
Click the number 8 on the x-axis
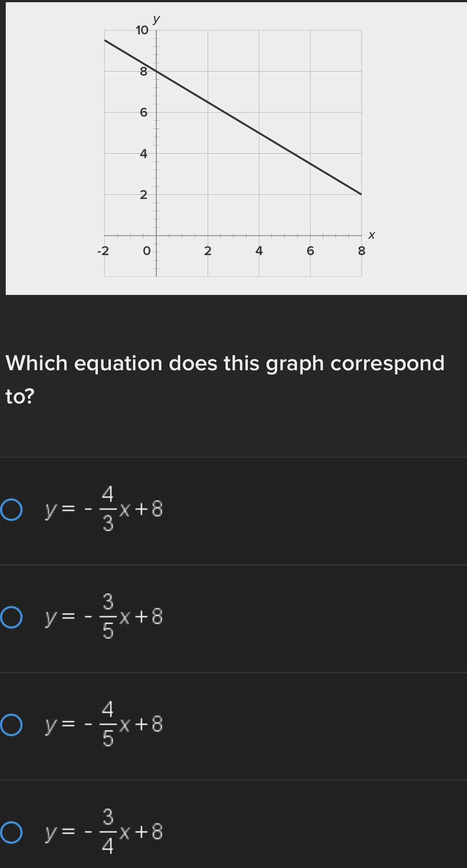(x=362, y=251)
